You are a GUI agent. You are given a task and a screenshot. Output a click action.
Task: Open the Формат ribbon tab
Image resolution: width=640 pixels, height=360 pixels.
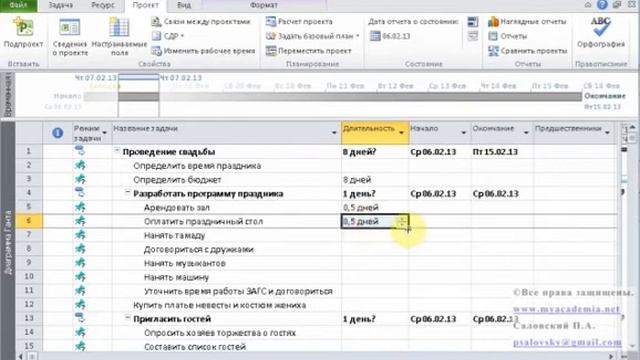point(264,5)
